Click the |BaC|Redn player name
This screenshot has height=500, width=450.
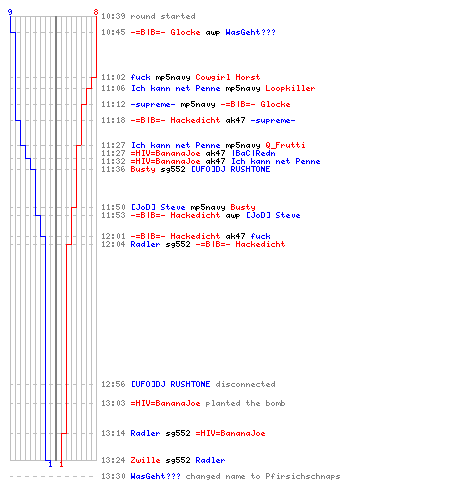(253, 153)
